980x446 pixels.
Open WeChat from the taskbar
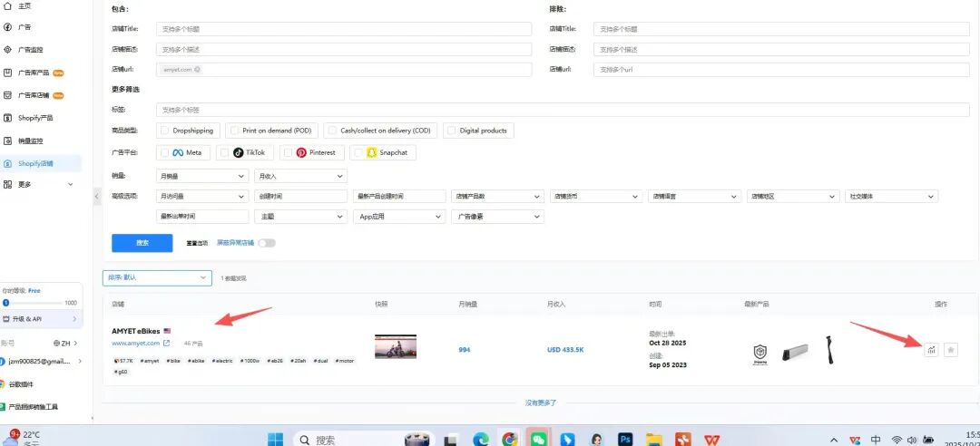(x=537, y=439)
